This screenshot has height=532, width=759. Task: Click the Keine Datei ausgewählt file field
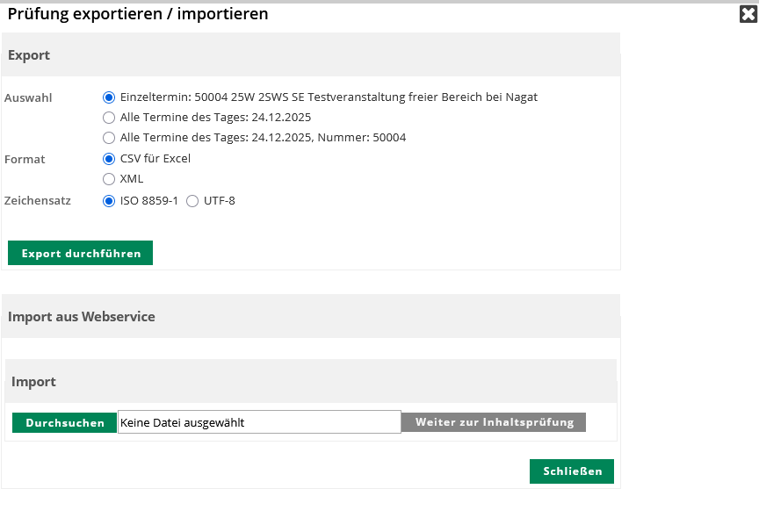tap(259, 422)
